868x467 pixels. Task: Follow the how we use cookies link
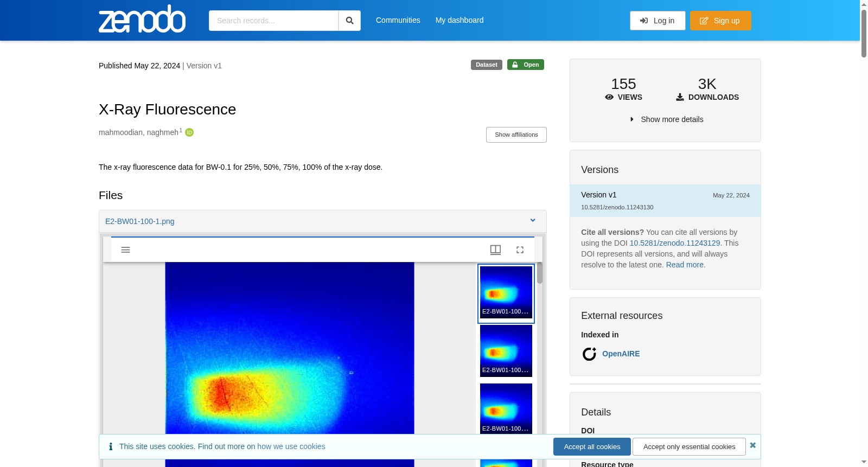point(291,446)
